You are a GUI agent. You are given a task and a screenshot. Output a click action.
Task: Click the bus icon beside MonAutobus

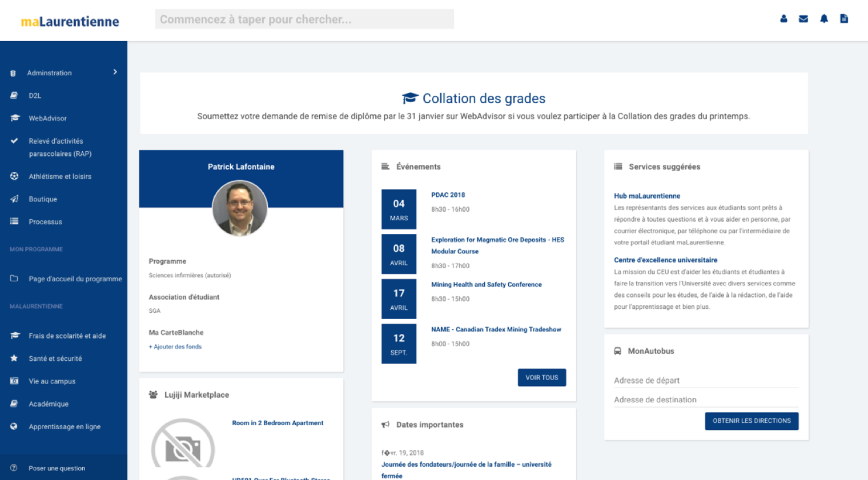pyautogui.click(x=617, y=351)
